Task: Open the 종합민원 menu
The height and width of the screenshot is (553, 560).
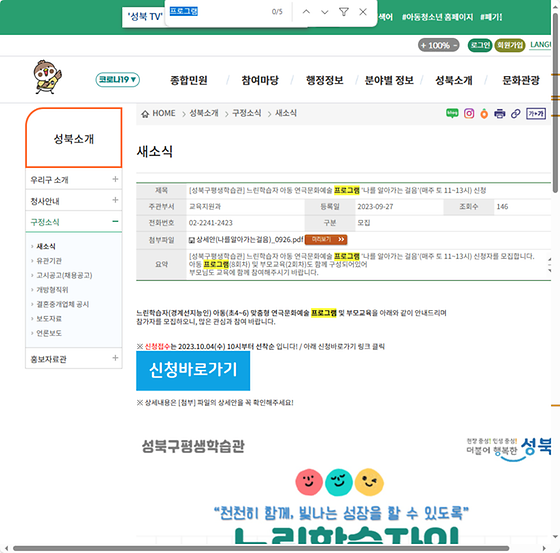Action: coord(189,80)
